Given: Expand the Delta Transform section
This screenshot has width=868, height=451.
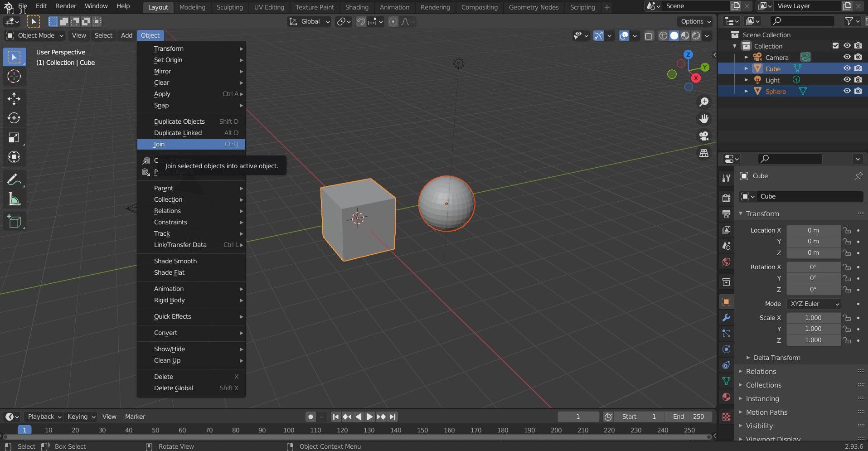Looking at the screenshot, I should 776,358.
